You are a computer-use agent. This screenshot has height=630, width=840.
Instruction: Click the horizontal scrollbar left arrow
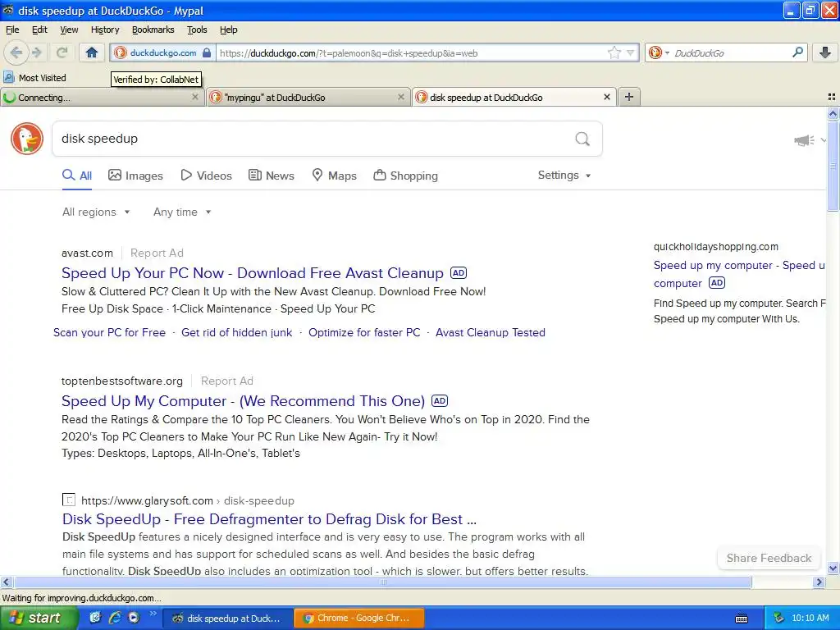[7, 582]
